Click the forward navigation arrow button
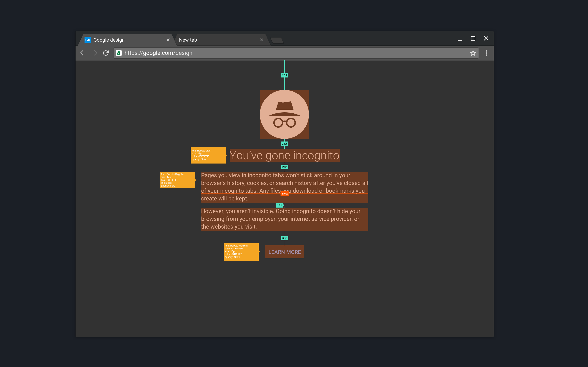This screenshot has width=588, height=367. [94, 53]
